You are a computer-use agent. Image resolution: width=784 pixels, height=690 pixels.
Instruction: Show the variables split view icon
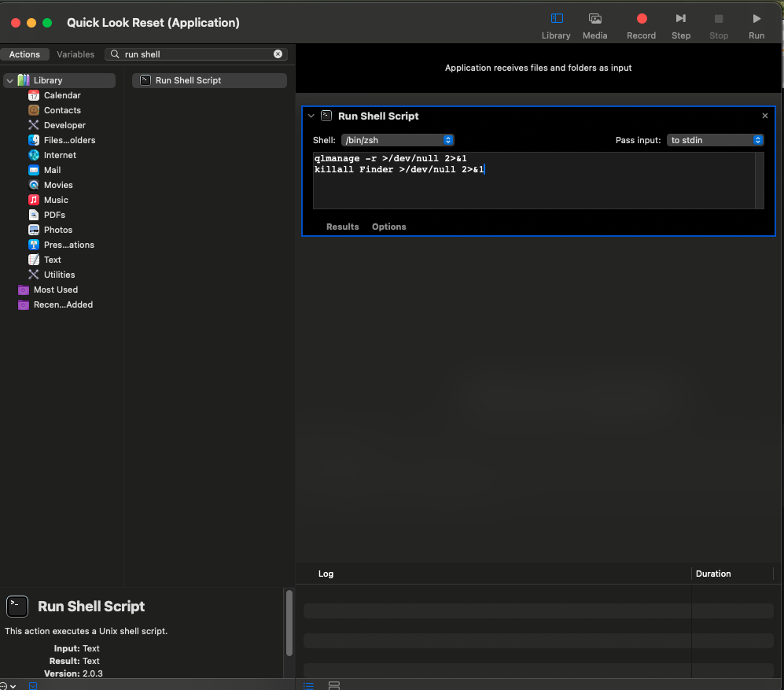tap(334, 685)
